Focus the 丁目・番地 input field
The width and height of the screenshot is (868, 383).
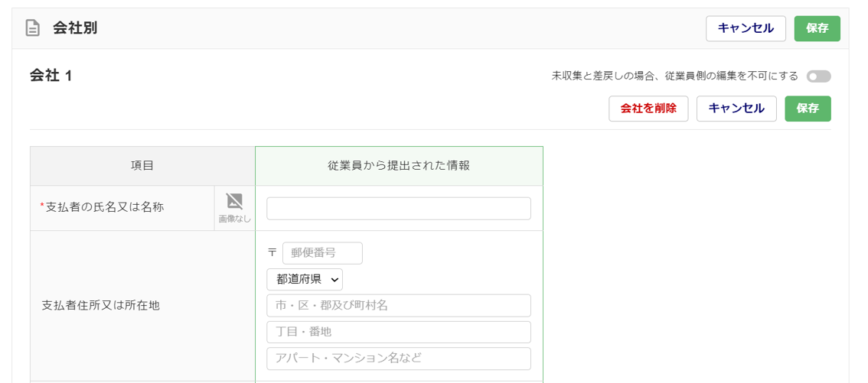399,332
